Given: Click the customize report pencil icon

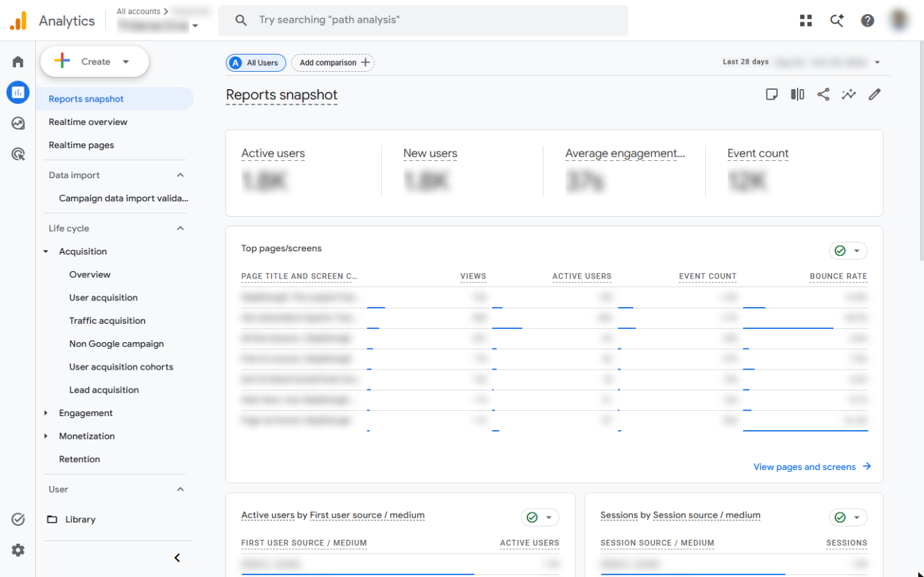Looking at the screenshot, I should 875,94.
